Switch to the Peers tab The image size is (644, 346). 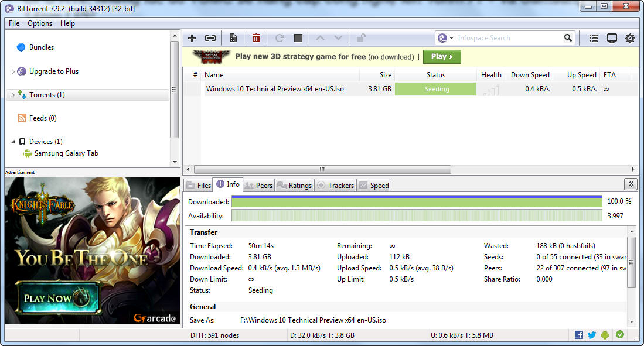[x=258, y=185]
